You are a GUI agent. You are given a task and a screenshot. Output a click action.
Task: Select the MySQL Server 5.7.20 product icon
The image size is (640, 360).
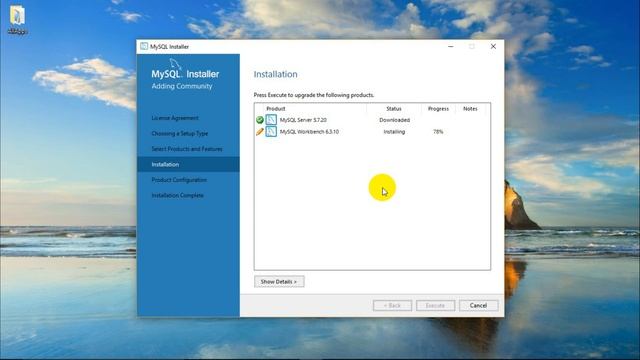point(271,120)
